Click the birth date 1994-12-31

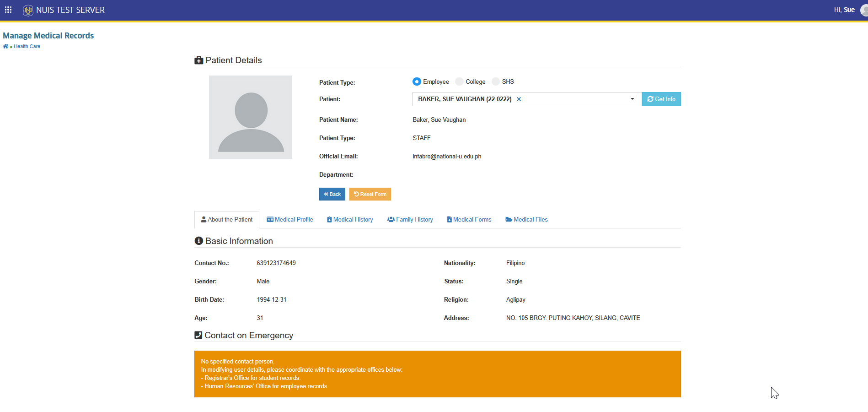pos(272,300)
